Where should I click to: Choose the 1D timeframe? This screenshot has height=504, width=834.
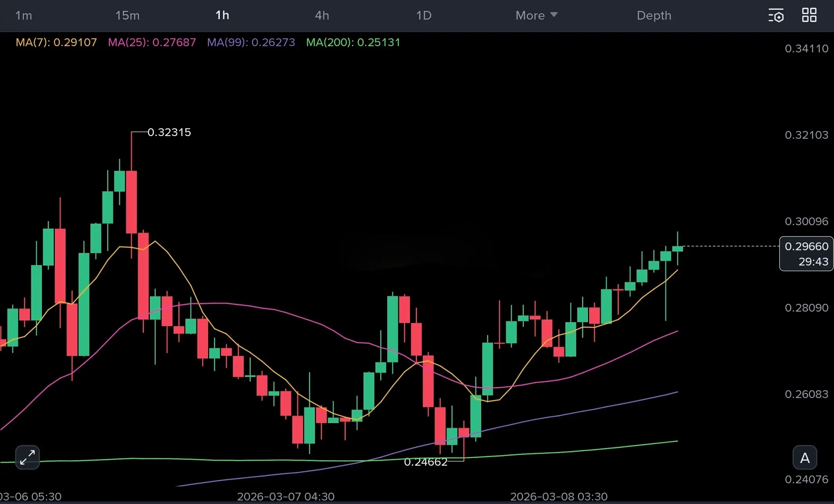pyautogui.click(x=424, y=16)
